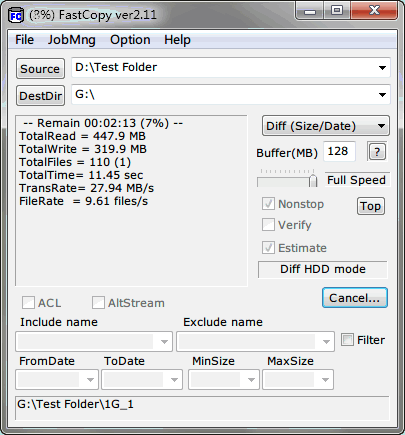Open the Diff (Size/Date) mode dropdown
Viewport: 405px width, 435px height.
point(326,126)
